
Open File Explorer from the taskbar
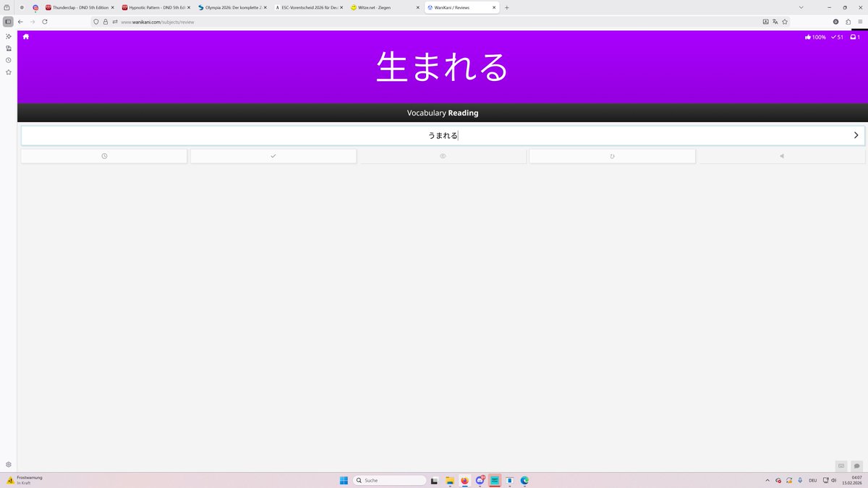click(x=449, y=480)
